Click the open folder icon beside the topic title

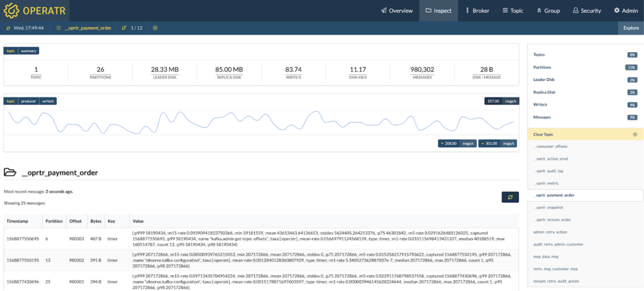click(x=10, y=172)
